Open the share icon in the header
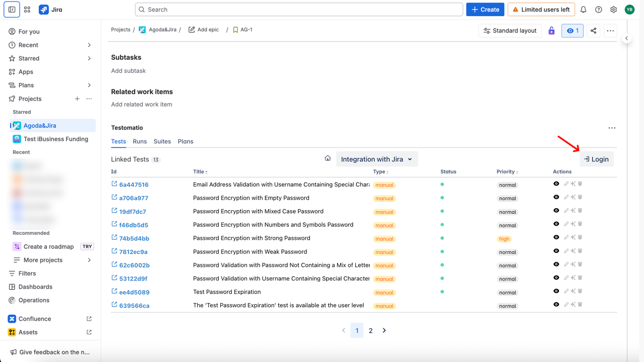The height and width of the screenshot is (362, 644). pos(593,31)
